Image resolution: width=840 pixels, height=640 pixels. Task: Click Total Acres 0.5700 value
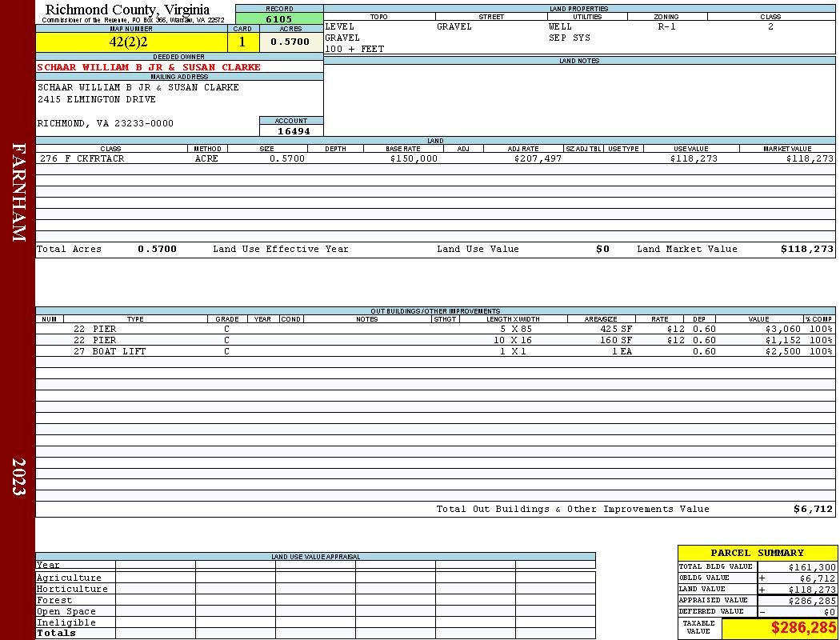tap(157, 249)
